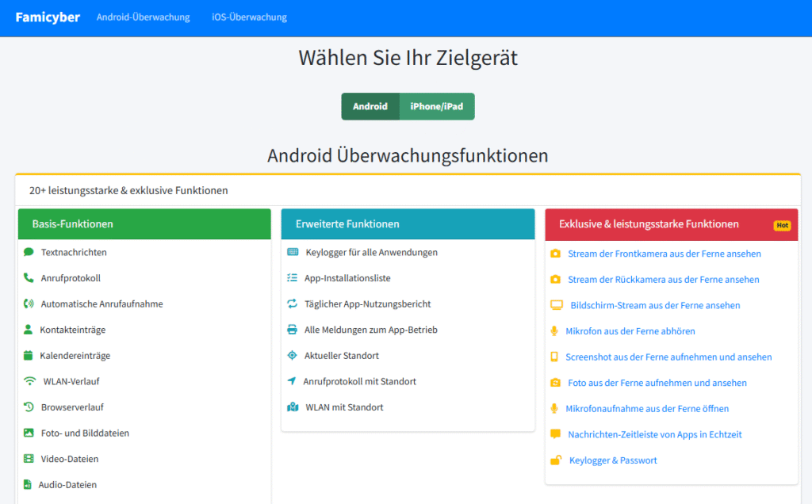
Task: Click the Video-Dateien film icon
Action: [29, 459]
